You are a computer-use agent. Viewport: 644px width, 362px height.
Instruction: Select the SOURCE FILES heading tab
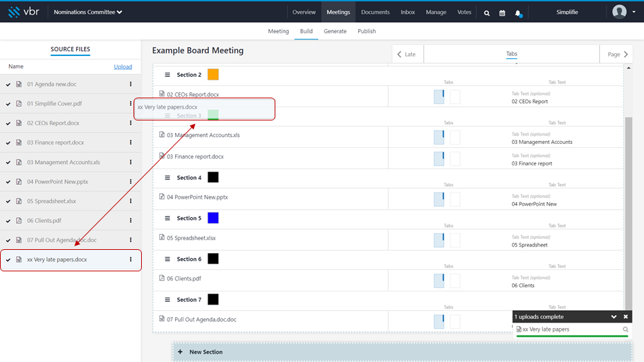click(71, 49)
